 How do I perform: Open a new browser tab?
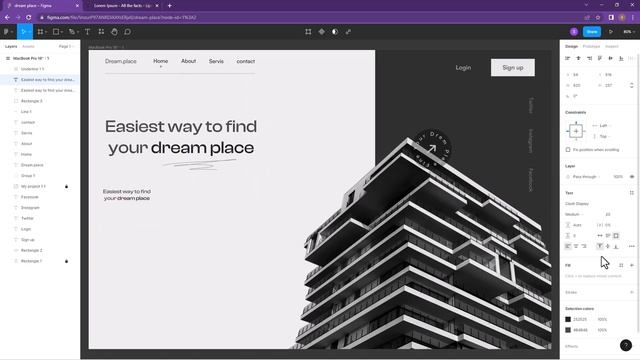click(x=169, y=6)
